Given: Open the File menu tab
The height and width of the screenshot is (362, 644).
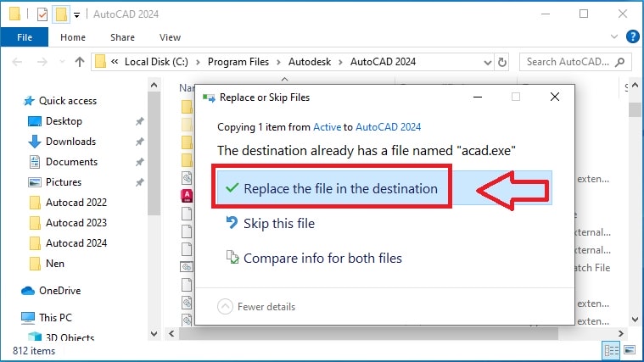Looking at the screenshot, I should coord(25,37).
